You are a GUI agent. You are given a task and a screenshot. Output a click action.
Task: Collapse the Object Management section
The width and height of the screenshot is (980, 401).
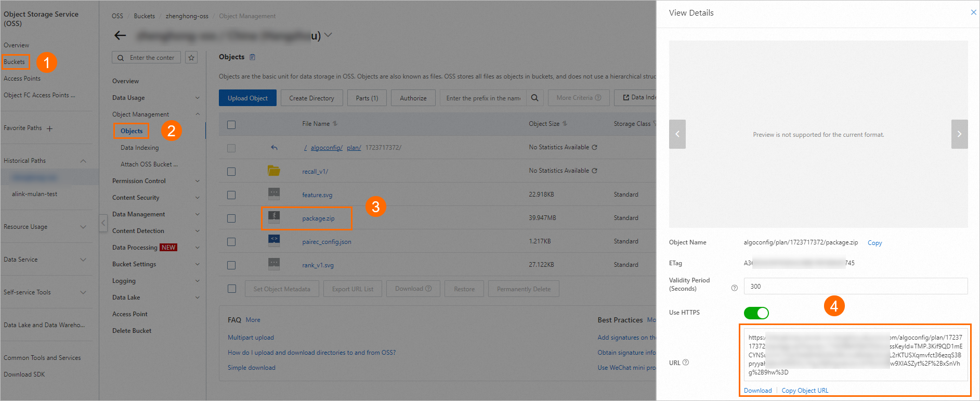(x=197, y=114)
